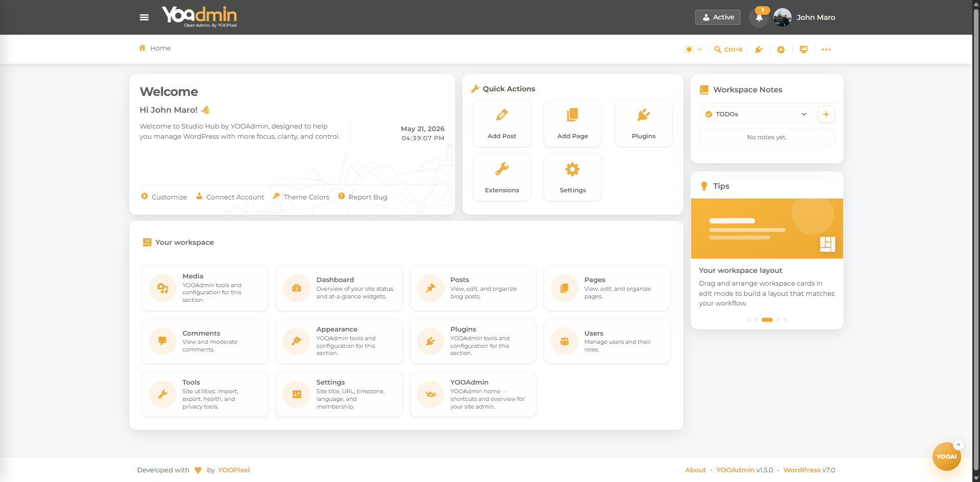The height and width of the screenshot is (482, 980).
Task: Click the YOOPixel footer link
Action: (x=234, y=470)
